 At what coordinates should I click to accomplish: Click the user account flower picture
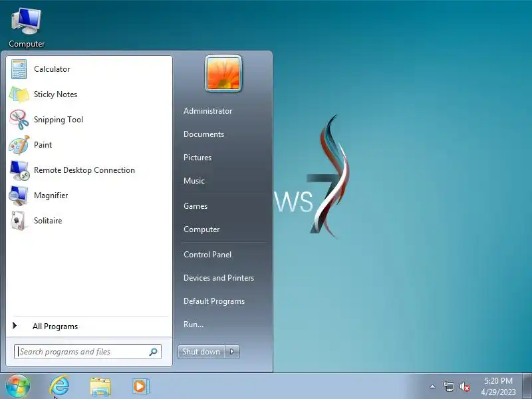click(x=223, y=74)
